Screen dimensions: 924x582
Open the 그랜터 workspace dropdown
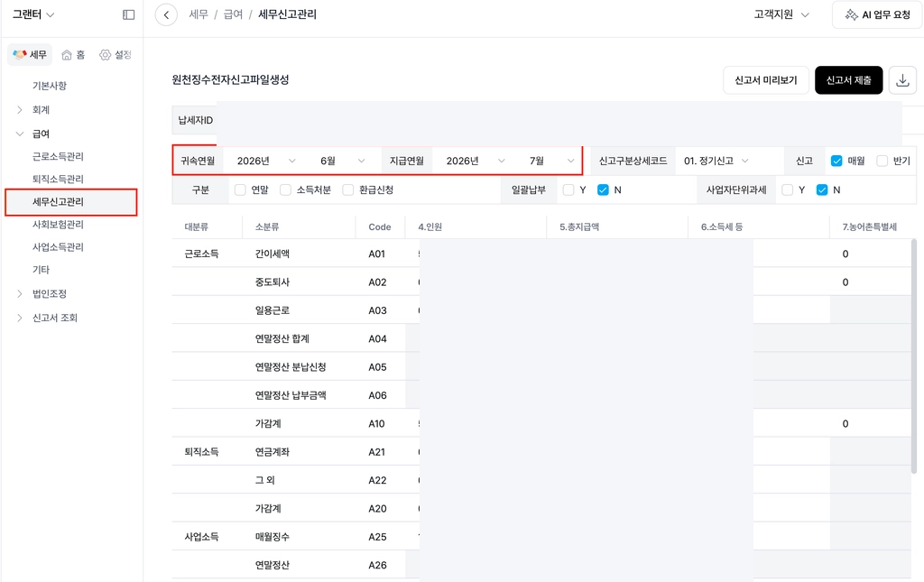click(x=33, y=14)
